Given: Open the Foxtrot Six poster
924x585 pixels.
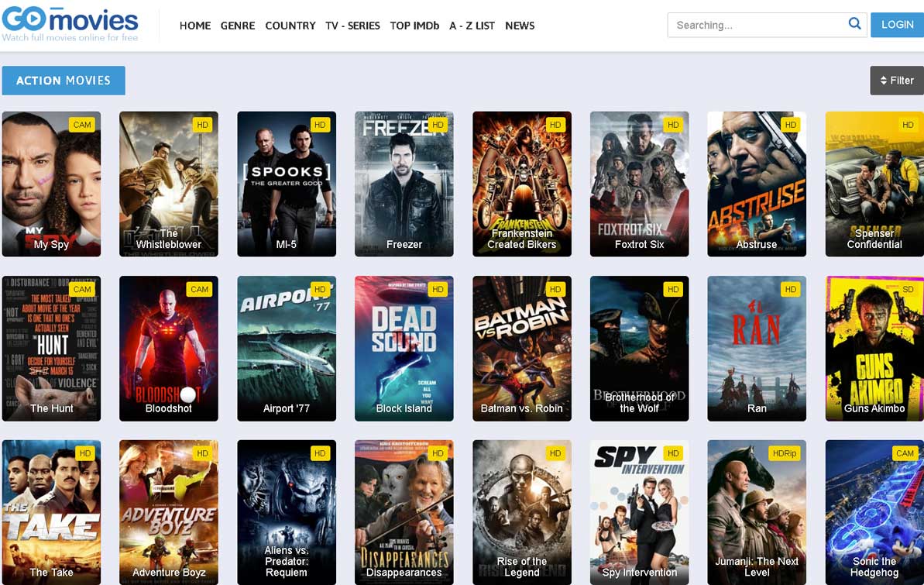Looking at the screenshot, I should pos(640,184).
